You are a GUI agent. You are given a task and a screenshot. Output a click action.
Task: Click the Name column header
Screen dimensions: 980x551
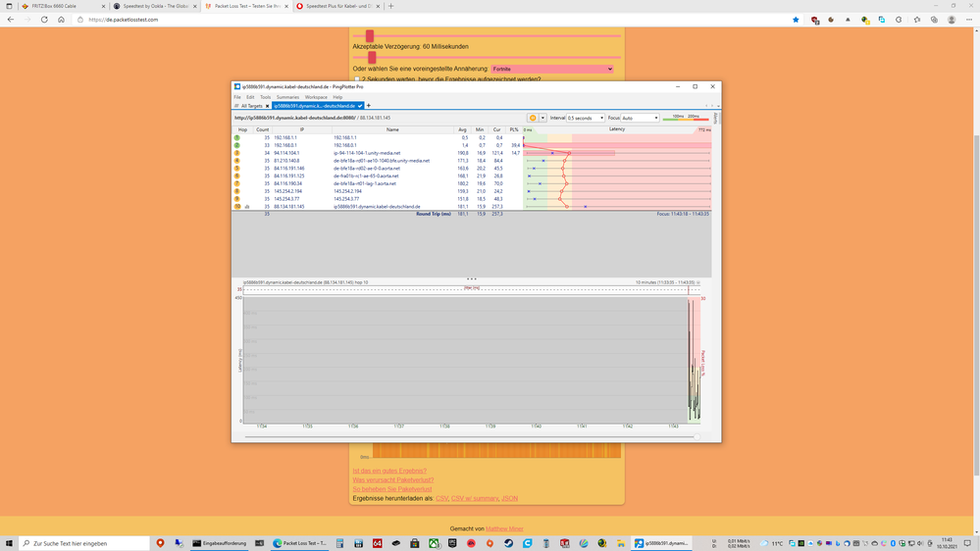(392, 129)
